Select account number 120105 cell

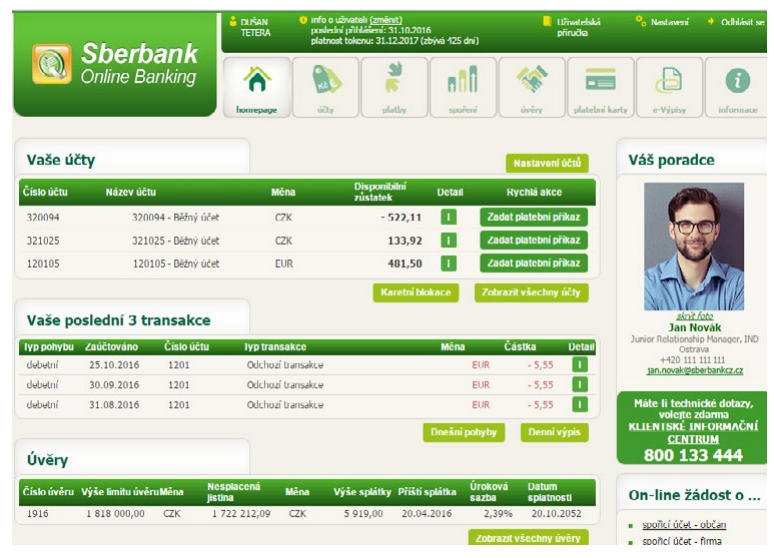pyautogui.click(x=43, y=264)
